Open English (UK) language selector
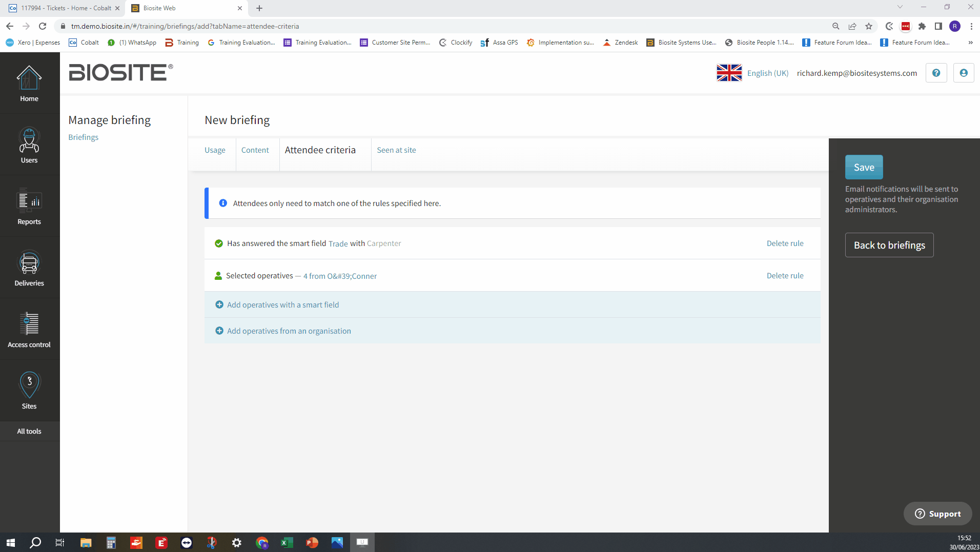This screenshot has height=552, width=980. [767, 73]
